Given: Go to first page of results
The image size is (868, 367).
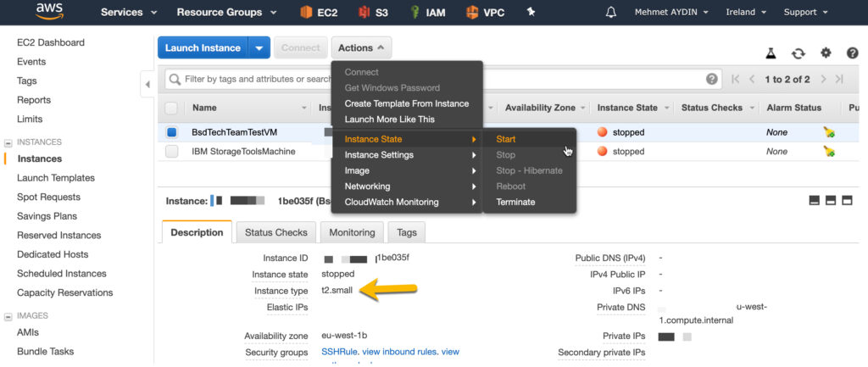Looking at the screenshot, I should (735, 79).
